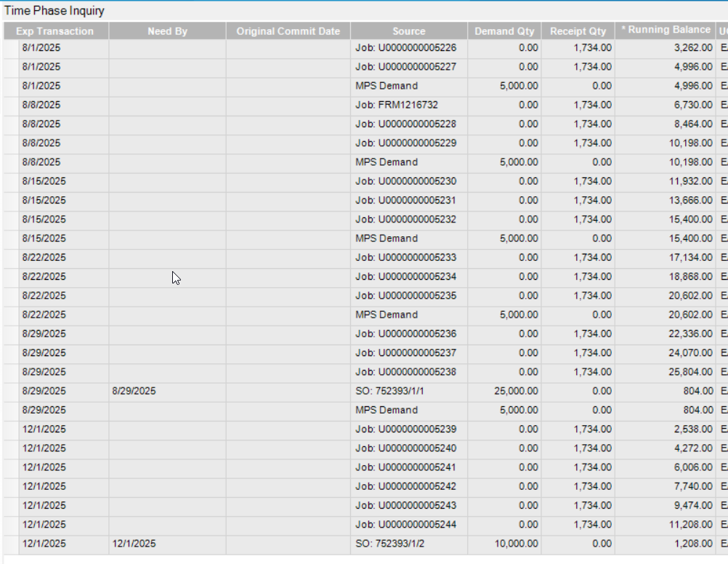
Task: Click source cell Job: U0000000005243
Action: [x=409, y=505]
